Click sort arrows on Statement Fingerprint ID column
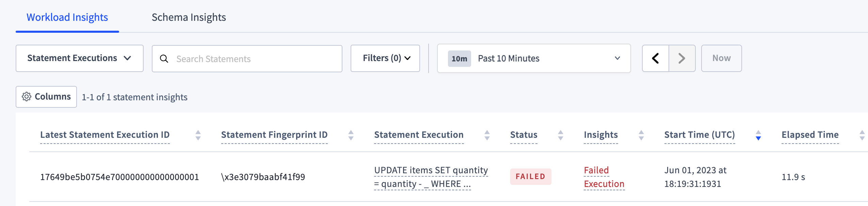The image size is (868, 206). click(x=351, y=135)
